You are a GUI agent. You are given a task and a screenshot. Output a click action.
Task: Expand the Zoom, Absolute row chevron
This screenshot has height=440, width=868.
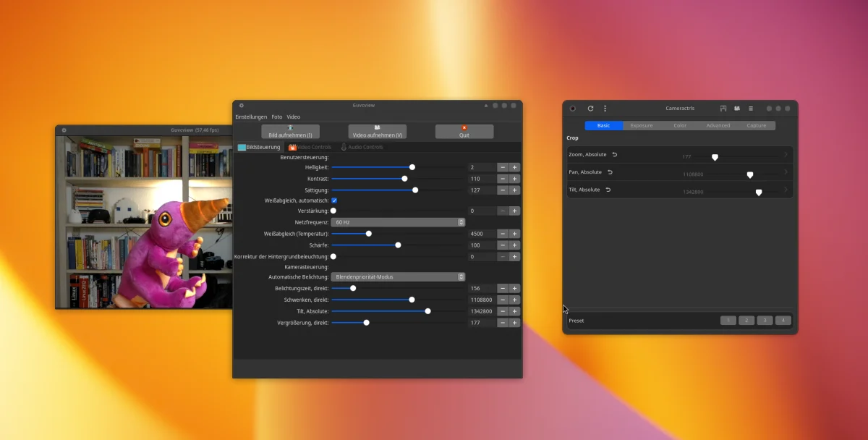point(786,155)
